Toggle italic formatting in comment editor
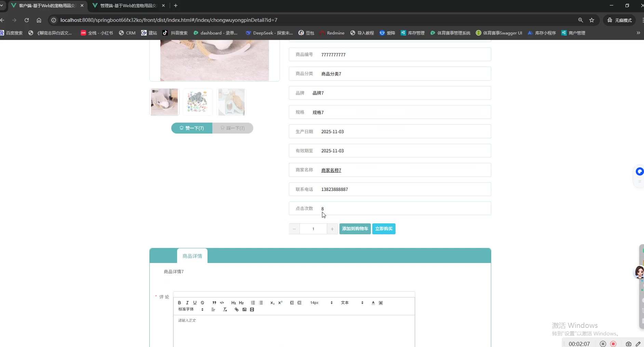Screen dimensions: 644x347 coord(187,303)
